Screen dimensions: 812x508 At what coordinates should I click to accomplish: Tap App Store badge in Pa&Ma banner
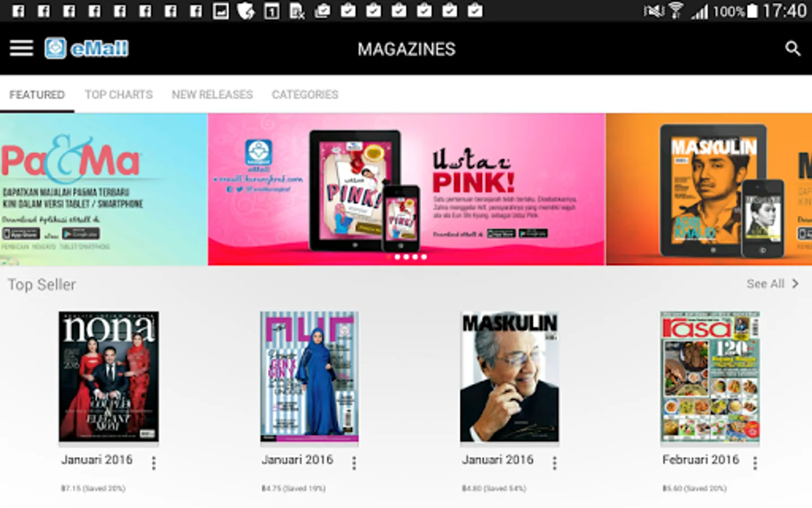tap(21, 234)
